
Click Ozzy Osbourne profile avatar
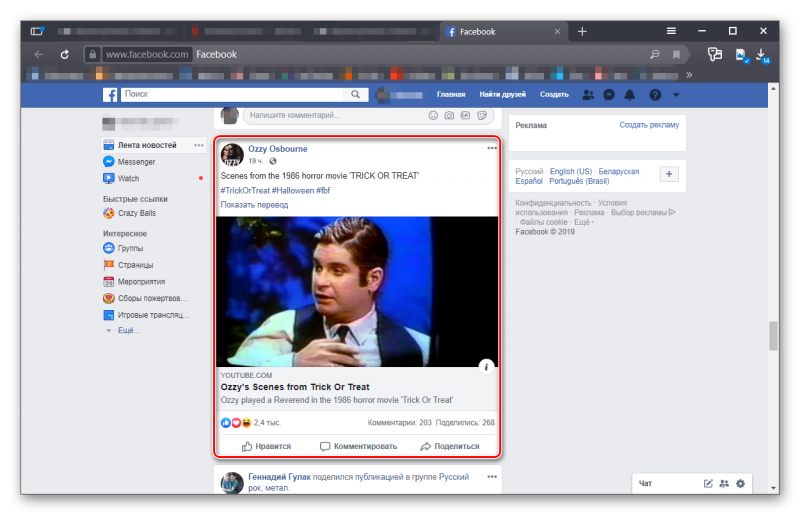click(232, 155)
